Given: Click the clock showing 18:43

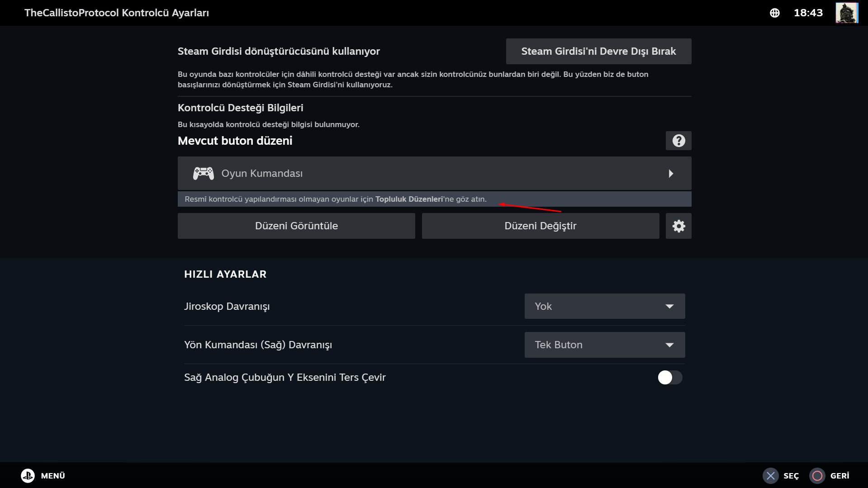Looking at the screenshot, I should pos(808,13).
